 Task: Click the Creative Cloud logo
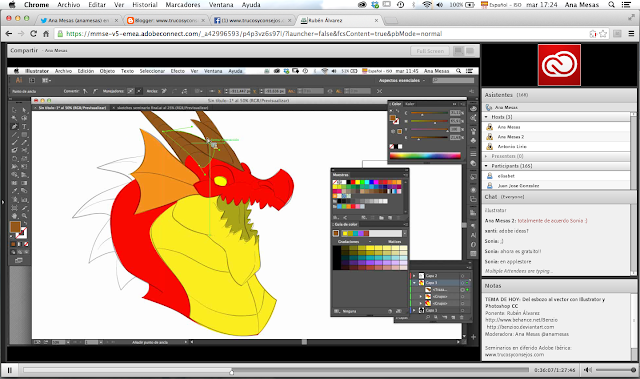(x=559, y=65)
